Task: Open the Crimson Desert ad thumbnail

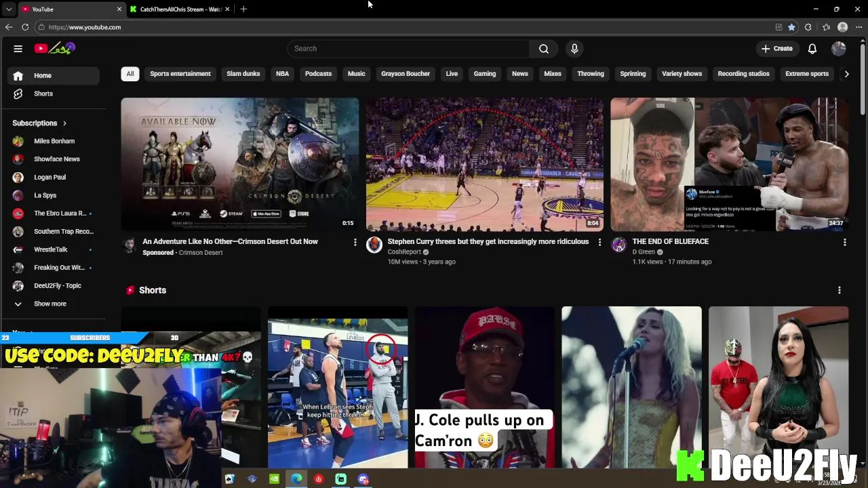Action: tap(240, 165)
